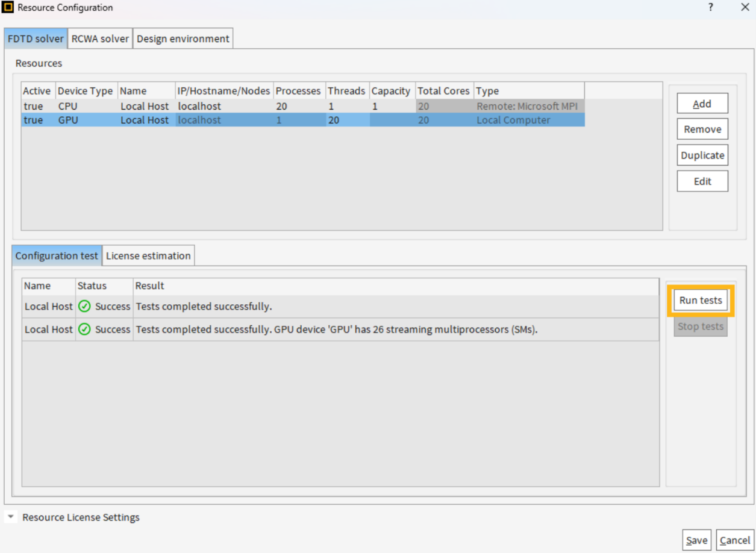Click Run tests button
756x553 pixels.
click(701, 300)
